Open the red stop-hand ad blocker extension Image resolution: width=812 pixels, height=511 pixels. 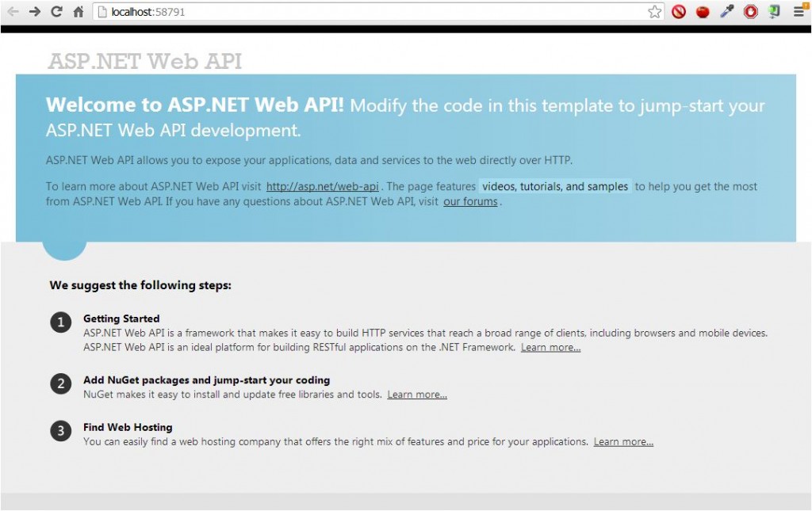tap(750, 11)
